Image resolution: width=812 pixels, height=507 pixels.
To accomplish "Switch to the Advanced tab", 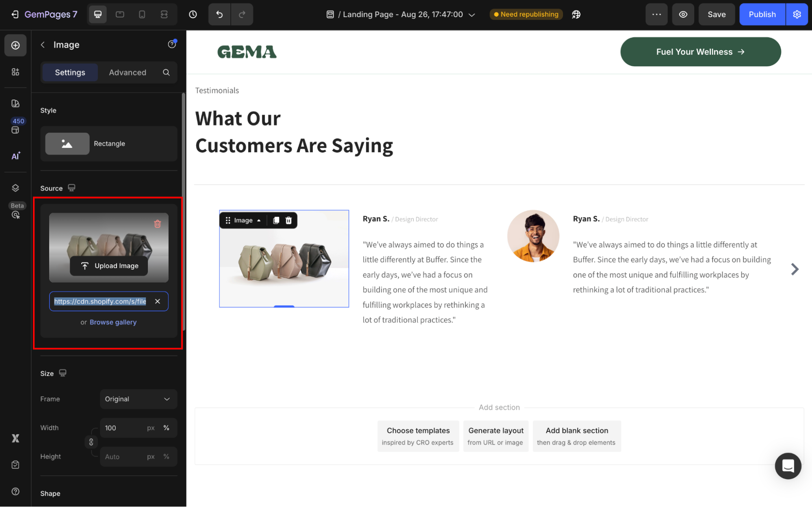I will click(x=128, y=72).
